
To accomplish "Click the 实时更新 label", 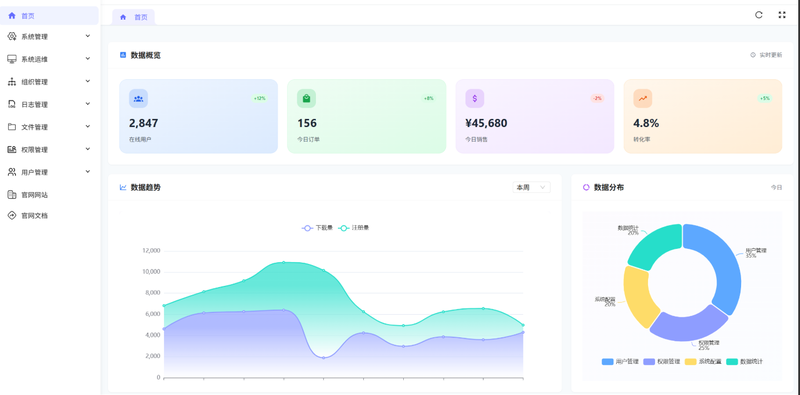I will (x=770, y=55).
